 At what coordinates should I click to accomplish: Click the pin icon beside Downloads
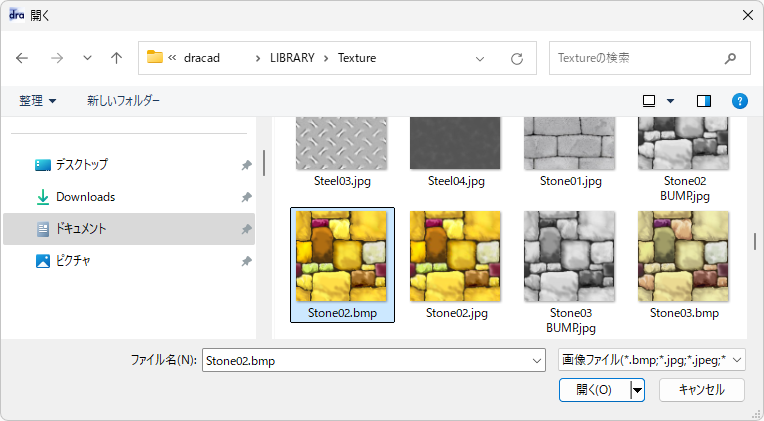click(247, 197)
